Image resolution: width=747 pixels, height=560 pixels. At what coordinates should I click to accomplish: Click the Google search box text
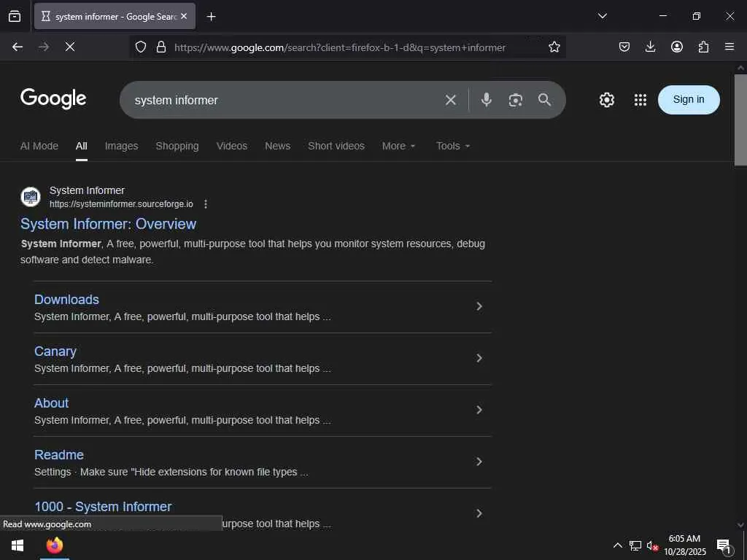pyautogui.click(x=177, y=100)
